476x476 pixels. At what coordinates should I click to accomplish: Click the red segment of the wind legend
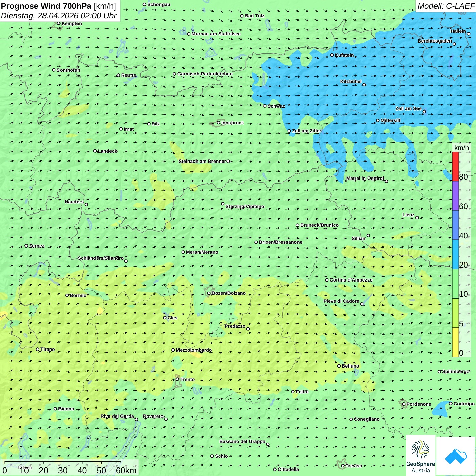coord(455,166)
